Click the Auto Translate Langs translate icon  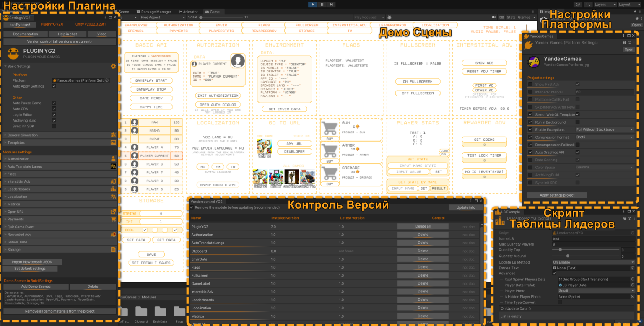tap(113, 166)
